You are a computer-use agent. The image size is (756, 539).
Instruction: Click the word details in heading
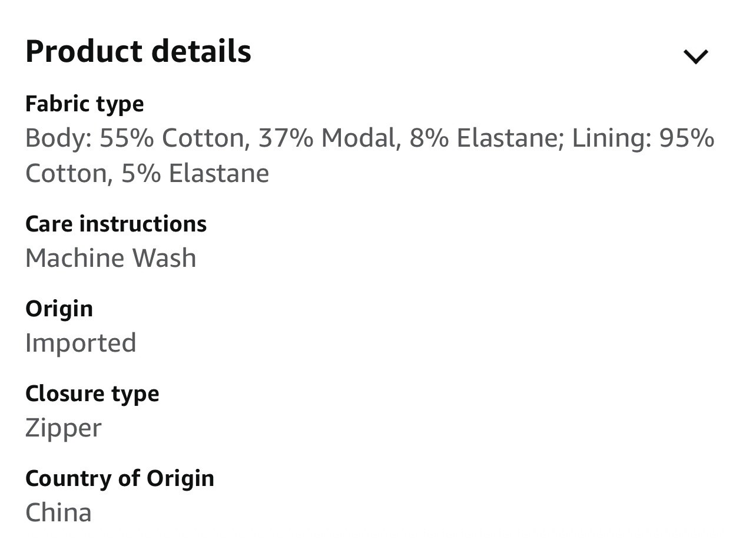201,51
